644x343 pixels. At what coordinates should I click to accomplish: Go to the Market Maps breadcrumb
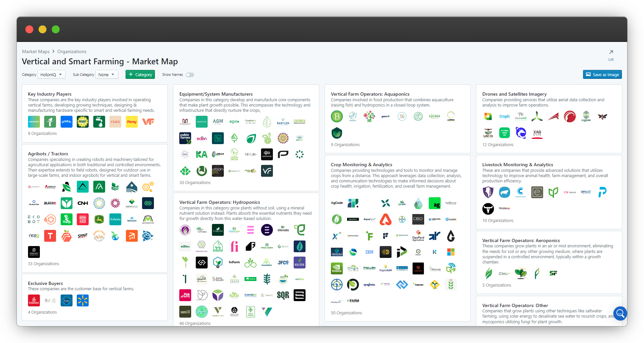[x=36, y=51]
